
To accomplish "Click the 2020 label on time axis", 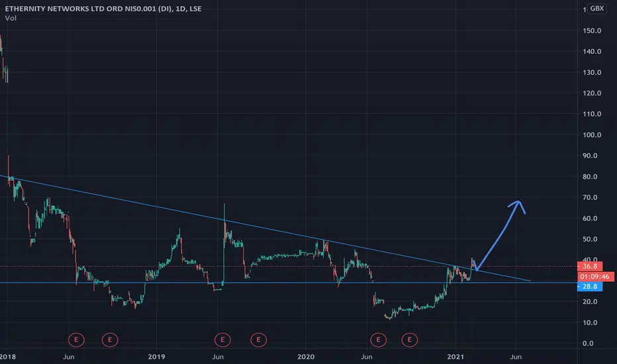I will tap(306, 357).
